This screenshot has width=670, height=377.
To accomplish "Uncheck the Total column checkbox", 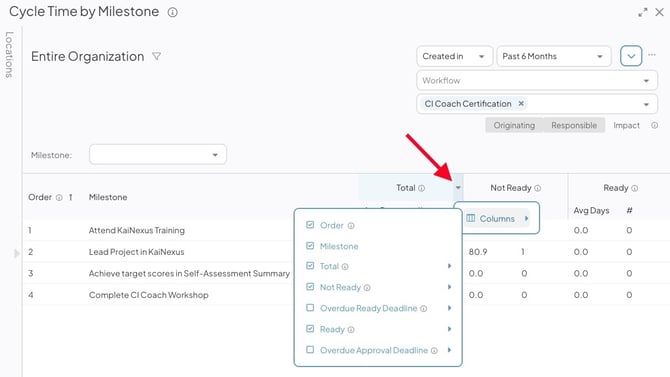I will (310, 266).
